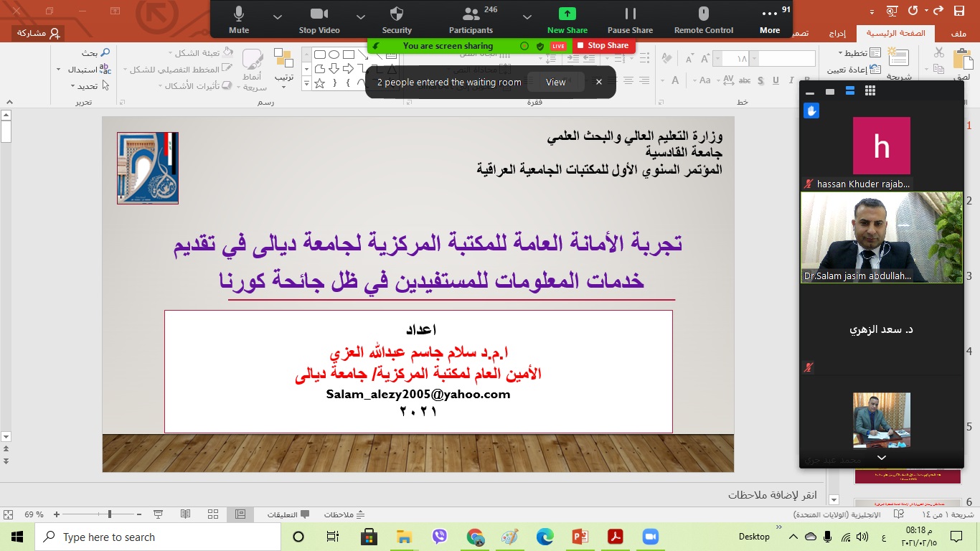Expand the shapes gallery More arrow
980x551 pixels.
click(307, 83)
